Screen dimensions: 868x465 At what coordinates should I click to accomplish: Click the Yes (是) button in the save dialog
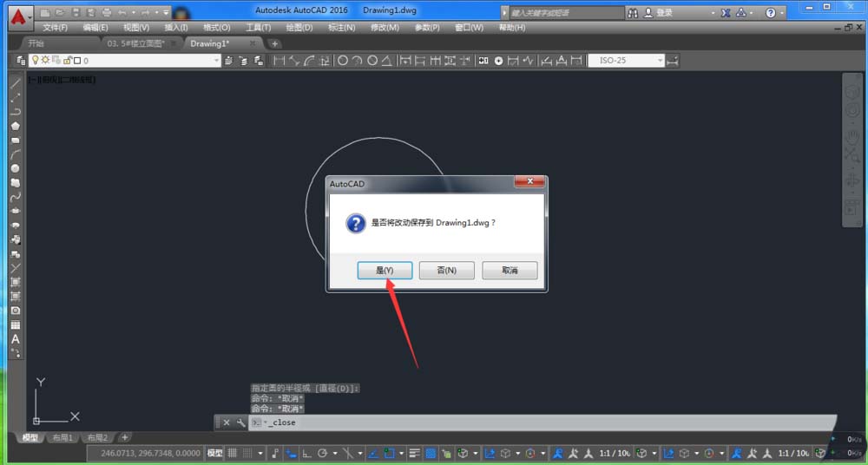385,270
